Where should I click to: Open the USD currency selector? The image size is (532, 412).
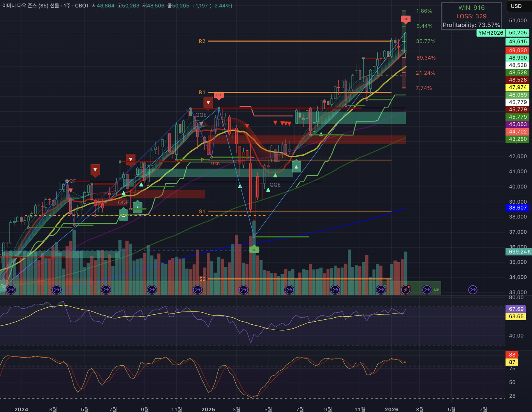click(516, 6)
